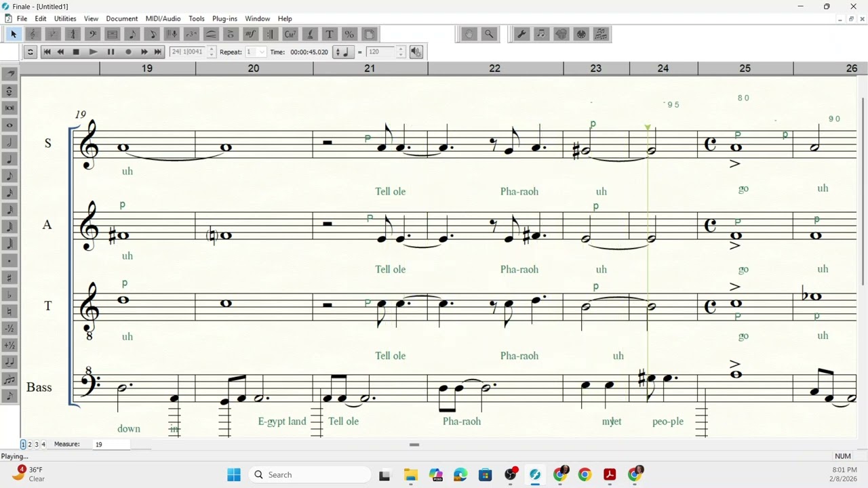Image resolution: width=868 pixels, height=488 pixels.
Task: Open the MIDI/Audio menu
Action: 163,18
